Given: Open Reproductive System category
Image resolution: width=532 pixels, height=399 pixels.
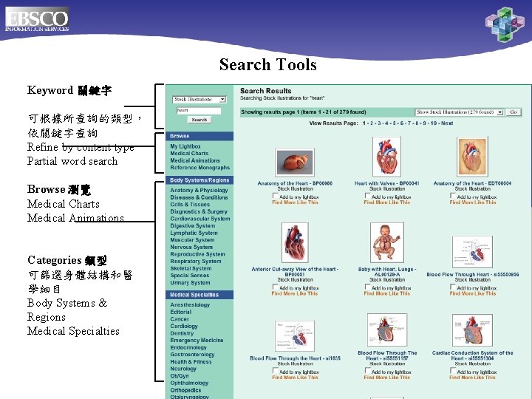Looking at the screenshot, I should click(197, 254).
